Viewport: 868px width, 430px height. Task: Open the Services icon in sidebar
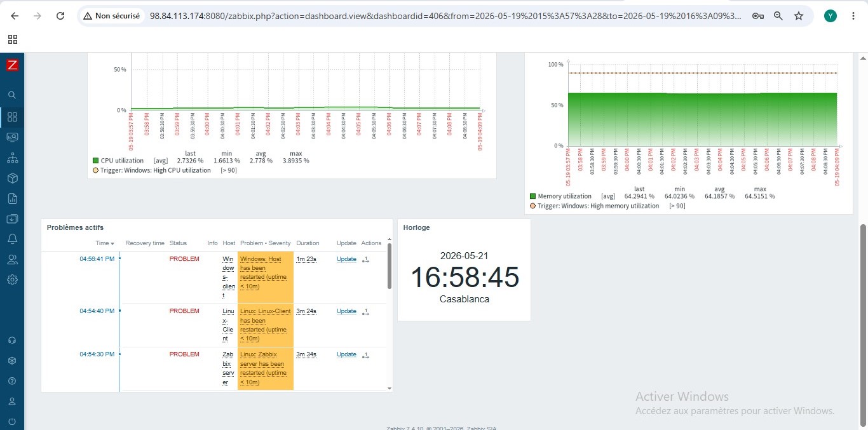point(12,157)
